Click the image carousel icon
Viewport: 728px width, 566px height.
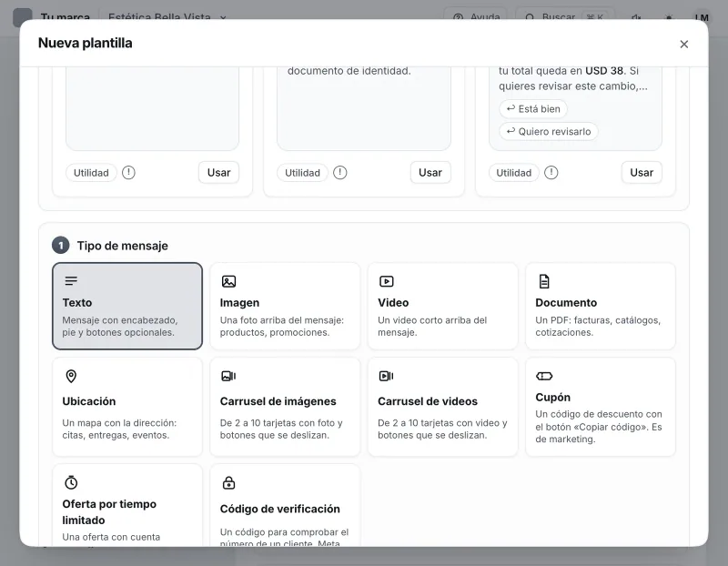click(x=229, y=376)
